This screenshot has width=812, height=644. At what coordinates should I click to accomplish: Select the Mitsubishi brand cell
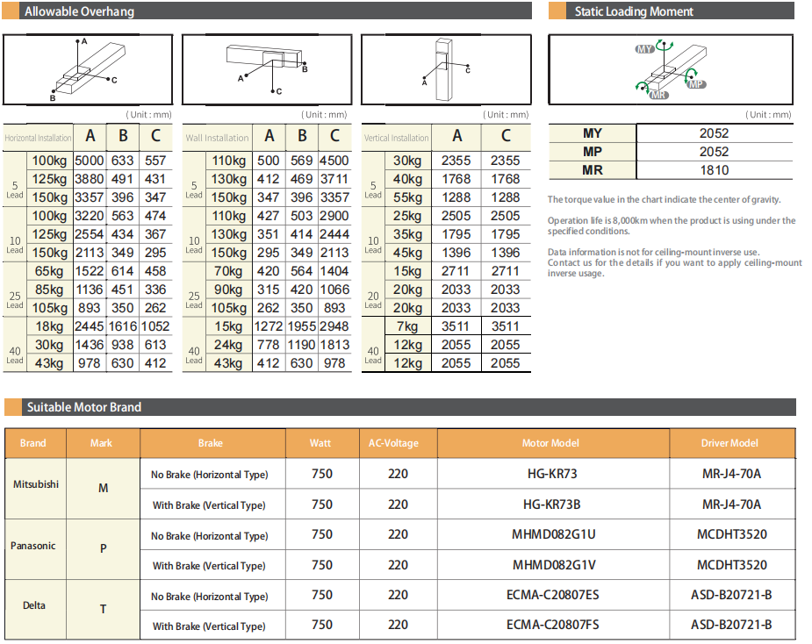pos(36,484)
